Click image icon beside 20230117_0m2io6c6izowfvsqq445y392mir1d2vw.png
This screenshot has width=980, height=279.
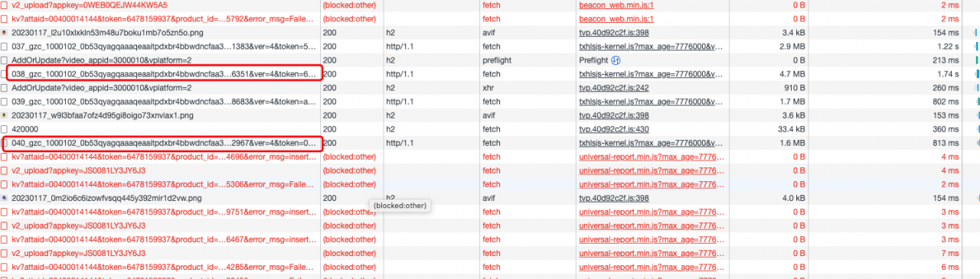point(5,197)
